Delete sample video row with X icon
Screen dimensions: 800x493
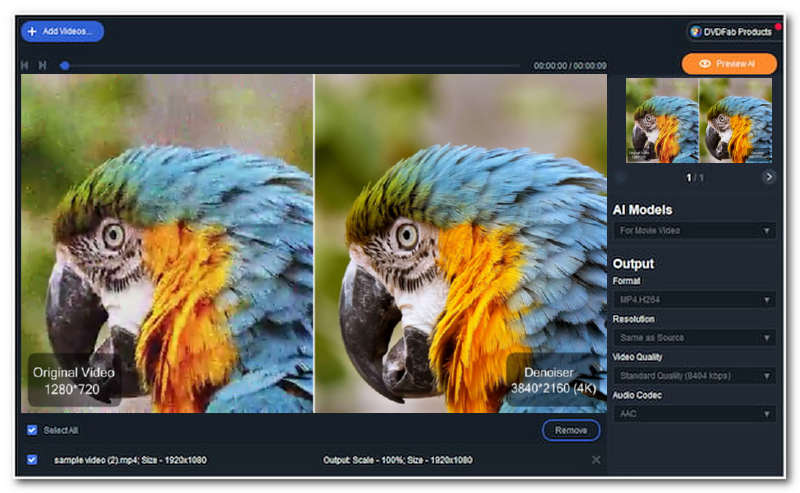(596, 460)
